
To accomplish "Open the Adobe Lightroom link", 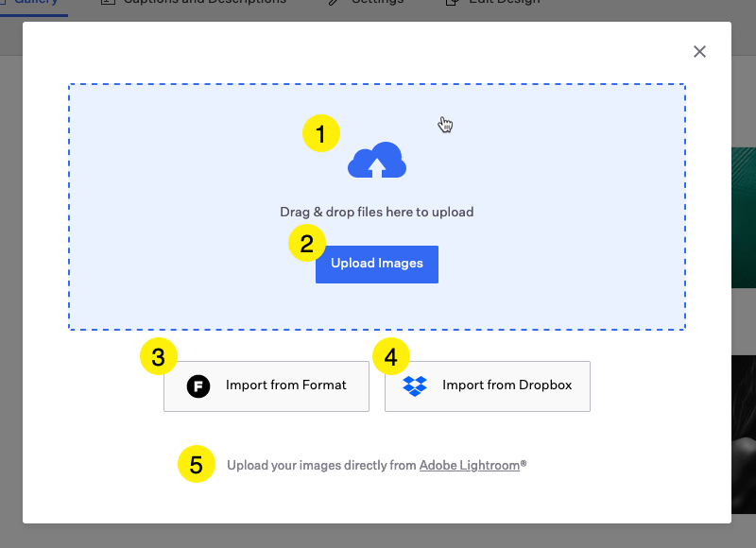I will 470,465.
